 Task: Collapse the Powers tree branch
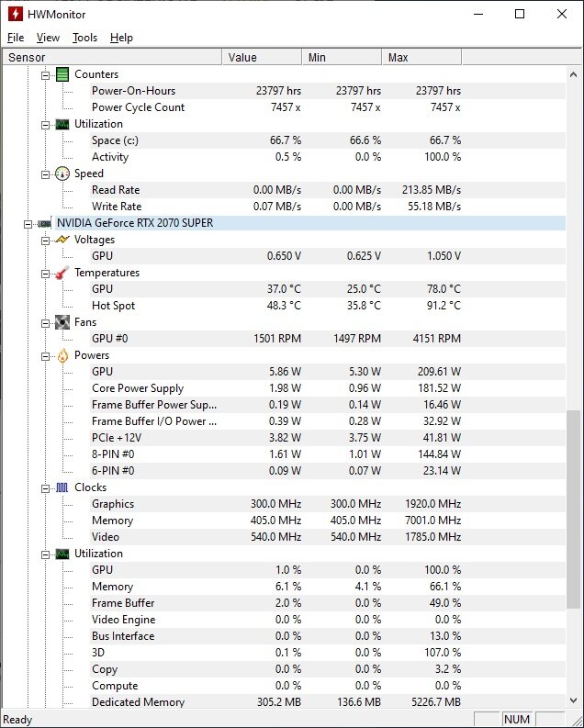[x=46, y=355]
